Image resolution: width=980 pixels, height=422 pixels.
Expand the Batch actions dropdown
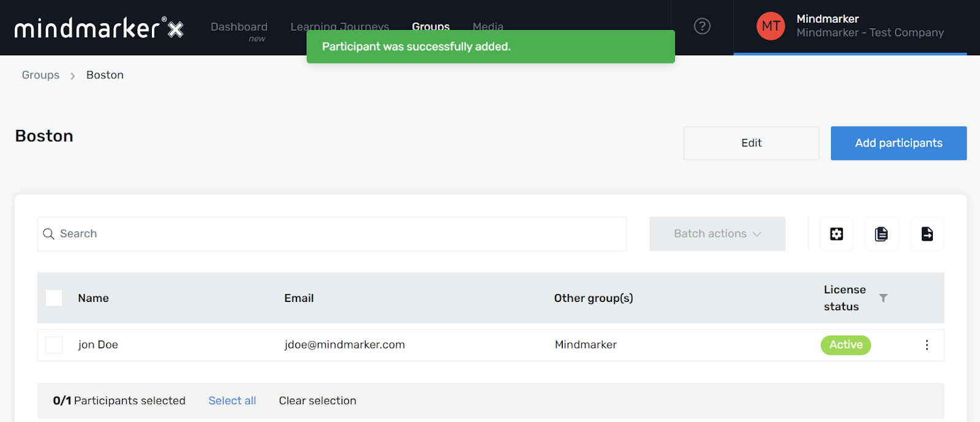[717, 234]
